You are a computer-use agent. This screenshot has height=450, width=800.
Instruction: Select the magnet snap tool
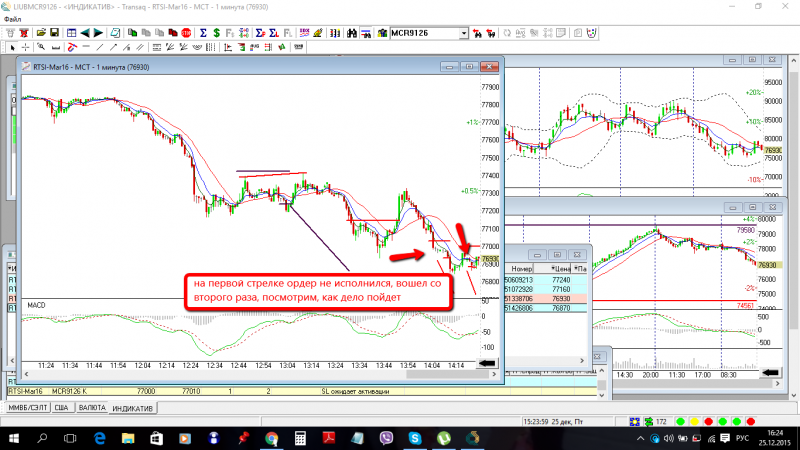[x=72, y=47]
